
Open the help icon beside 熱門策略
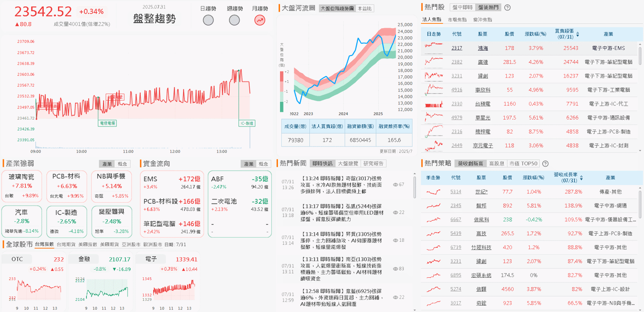[x=545, y=164]
